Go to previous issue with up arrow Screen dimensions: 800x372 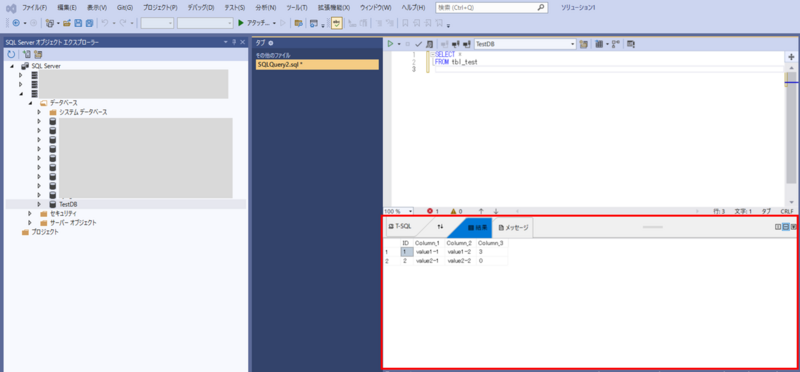point(481,211)
